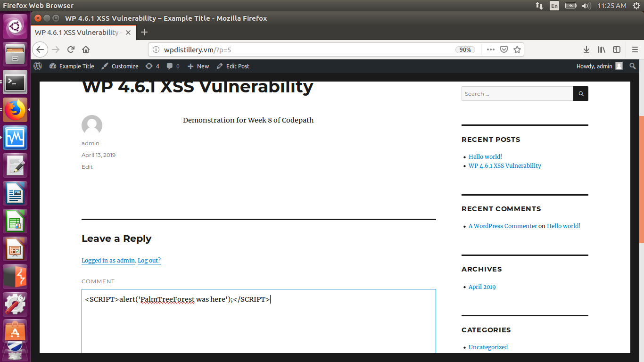The height and width of the screenshot is (362, 644).
Task: Open System Settings from the dock
Action: click(15, 304)
